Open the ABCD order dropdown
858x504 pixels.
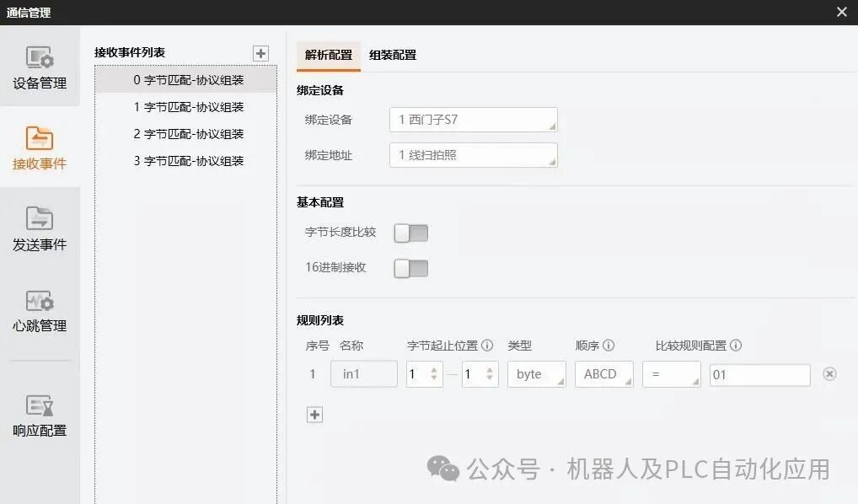point(604,374)
